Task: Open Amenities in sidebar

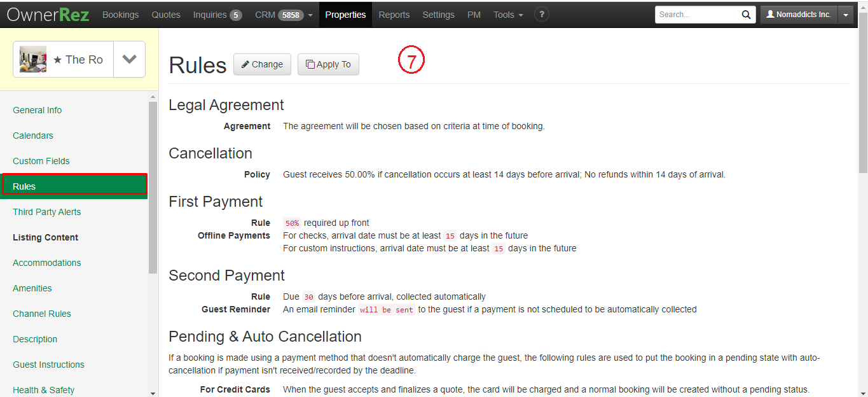Action: click(32, 288)
